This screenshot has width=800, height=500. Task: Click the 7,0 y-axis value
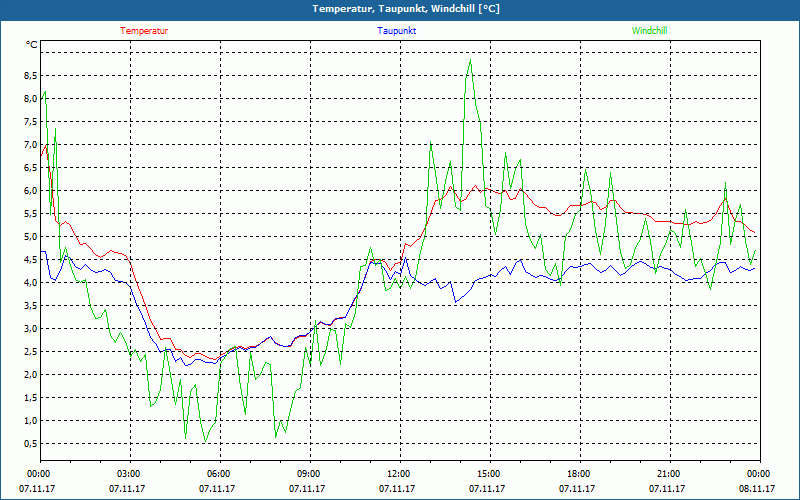[31, 144]
